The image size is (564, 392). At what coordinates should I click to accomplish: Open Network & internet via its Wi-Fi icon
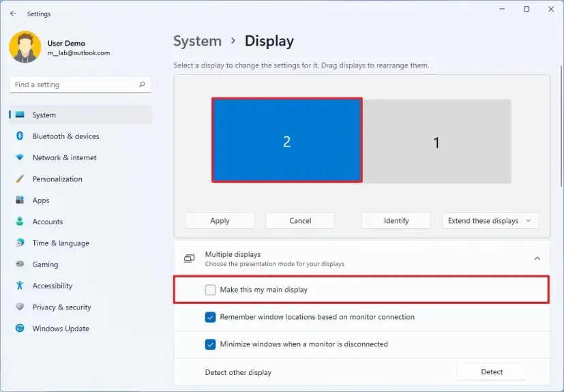point(20,157)
